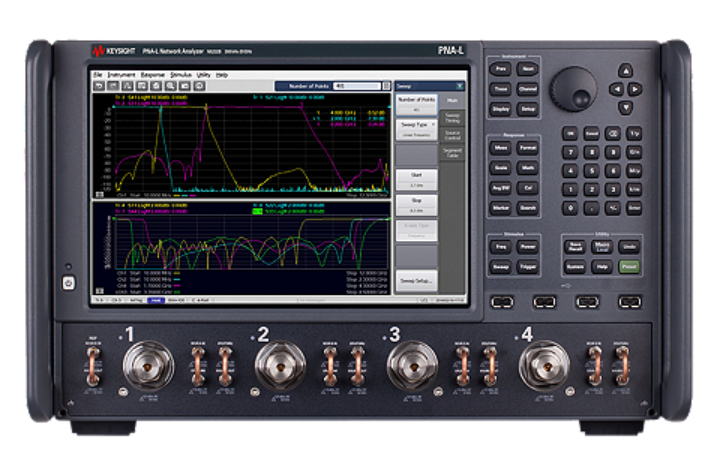Select the Segment Table softkey tab
This screenshot has height=465, width=710.
coord(452,153)
